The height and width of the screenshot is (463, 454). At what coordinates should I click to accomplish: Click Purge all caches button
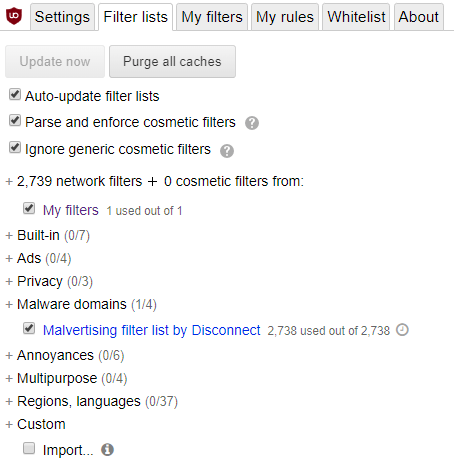click(172, 62)
